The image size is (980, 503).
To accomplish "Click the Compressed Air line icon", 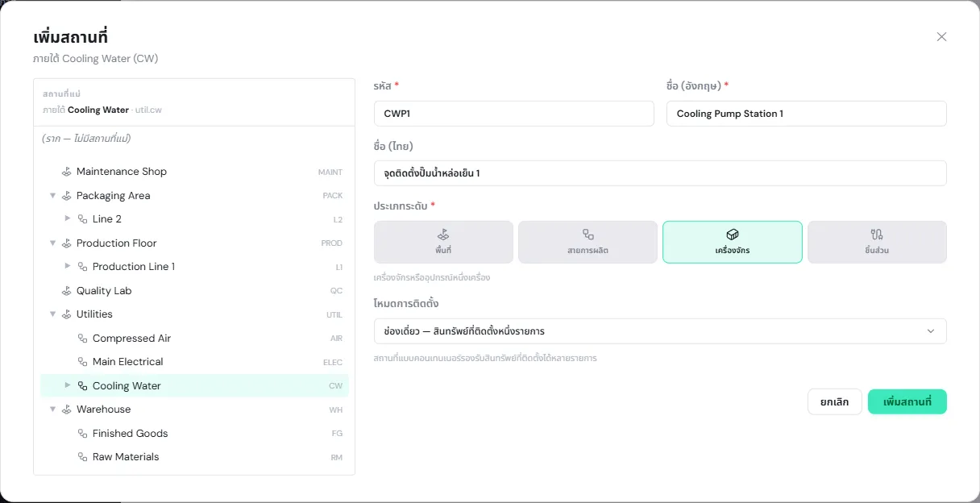I will point(82,339).
